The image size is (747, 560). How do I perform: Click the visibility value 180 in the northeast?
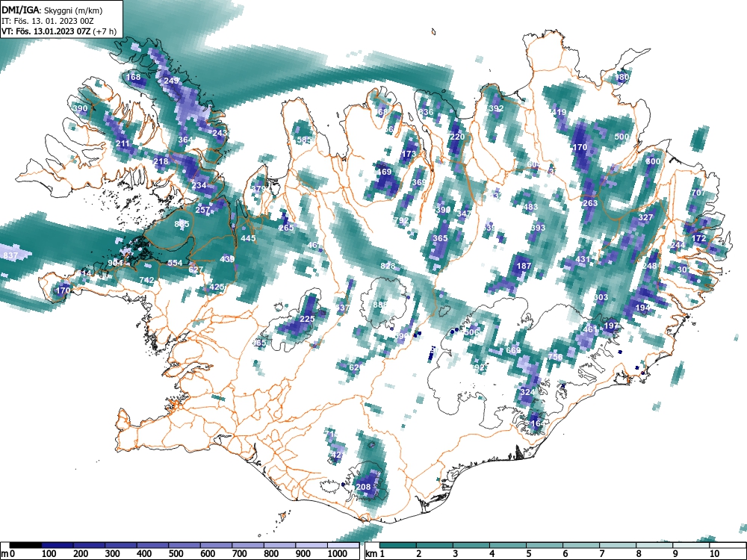pos(622,77)
